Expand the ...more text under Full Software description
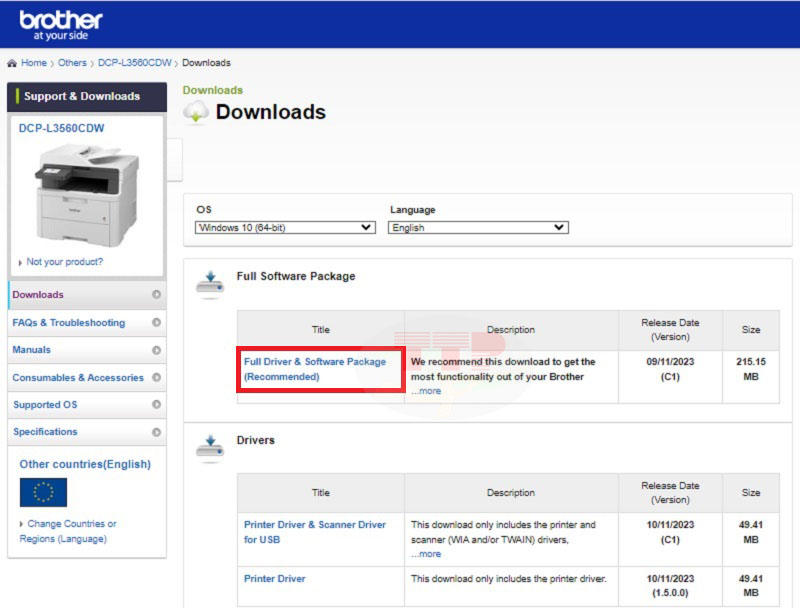Screen dimensions: 800x608 click(x=426, y=391)
